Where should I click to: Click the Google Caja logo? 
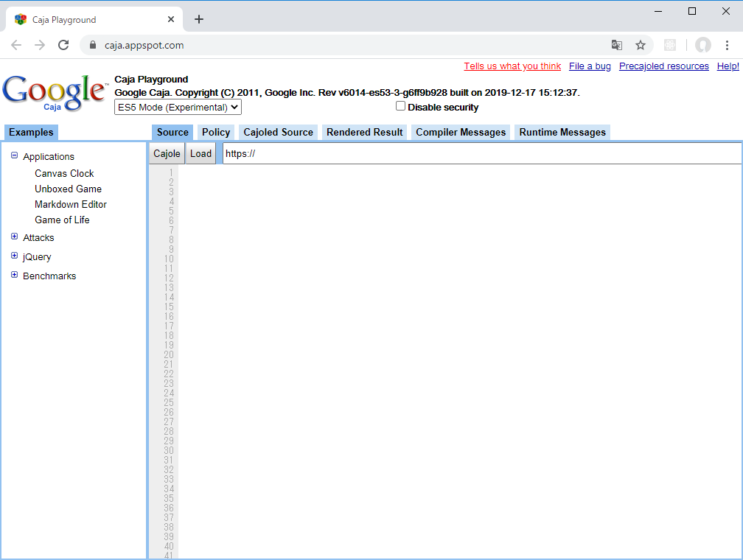click(x=54, y=92)
